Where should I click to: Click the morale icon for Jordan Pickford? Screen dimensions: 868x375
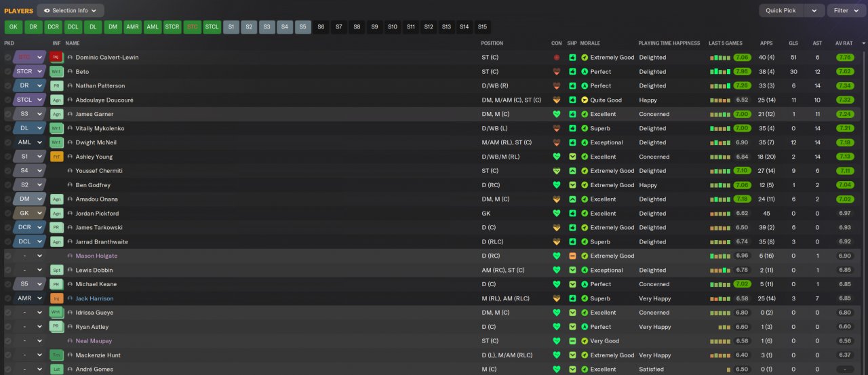coord(585,214)
